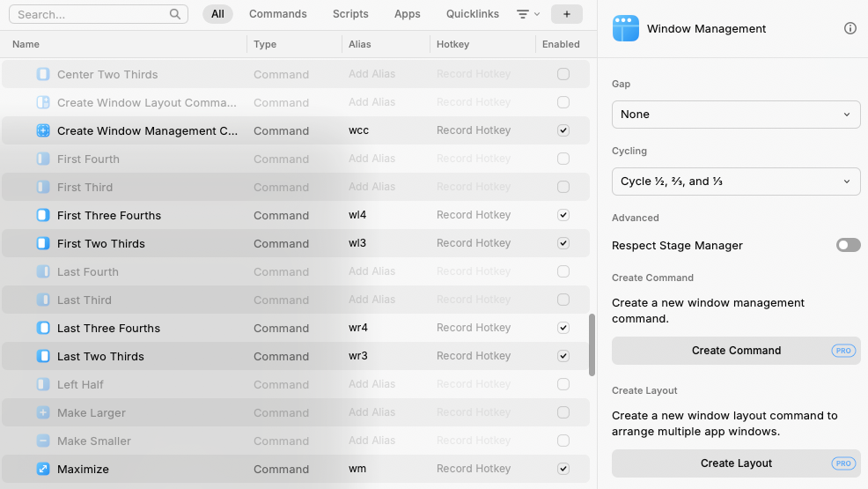This screenshot has width=868, height=489.
Task: Open the Gap dropdown set to None
Action: coord(736,115)
